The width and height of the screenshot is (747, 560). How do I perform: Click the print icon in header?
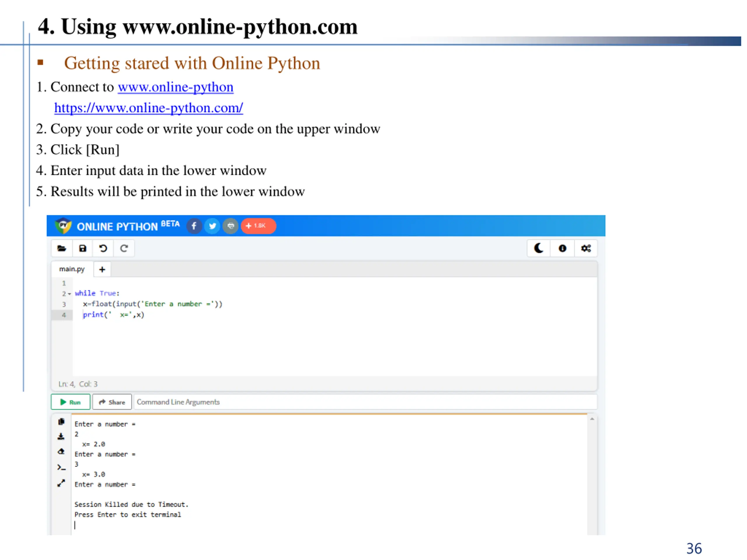231,226
